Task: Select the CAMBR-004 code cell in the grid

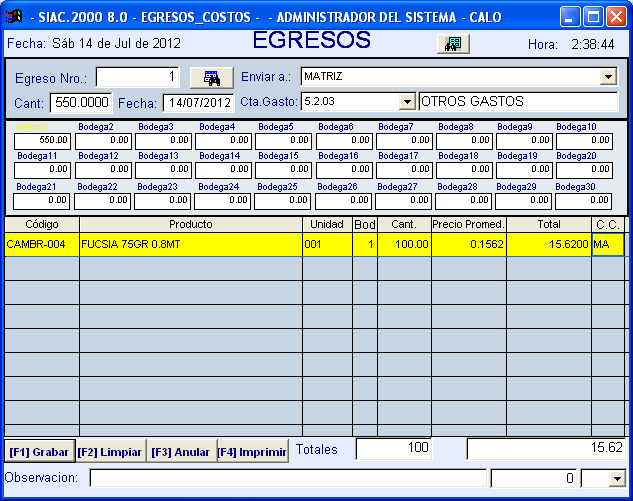Action: (42, 244)
